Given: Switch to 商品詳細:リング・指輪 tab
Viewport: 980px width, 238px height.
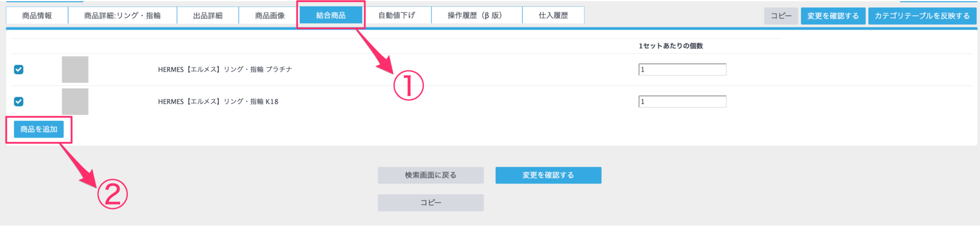Looking at the screenshot, I should [x=122, y=15].
